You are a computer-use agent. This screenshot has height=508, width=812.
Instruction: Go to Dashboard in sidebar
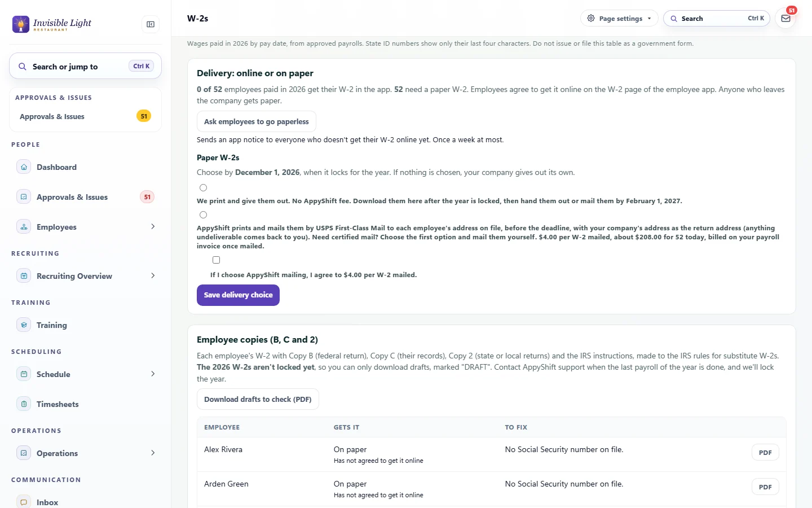point(85,167)
